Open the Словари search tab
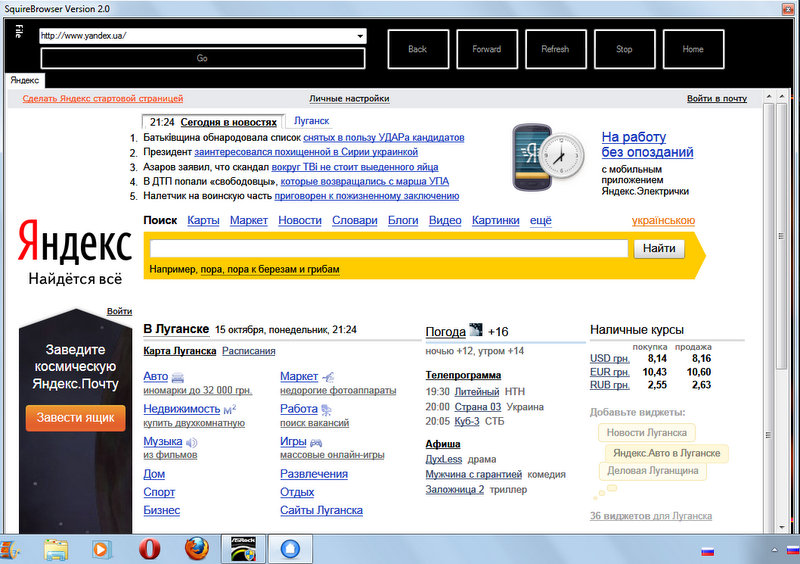The image size is (800, 564). (x=355, y=220)
